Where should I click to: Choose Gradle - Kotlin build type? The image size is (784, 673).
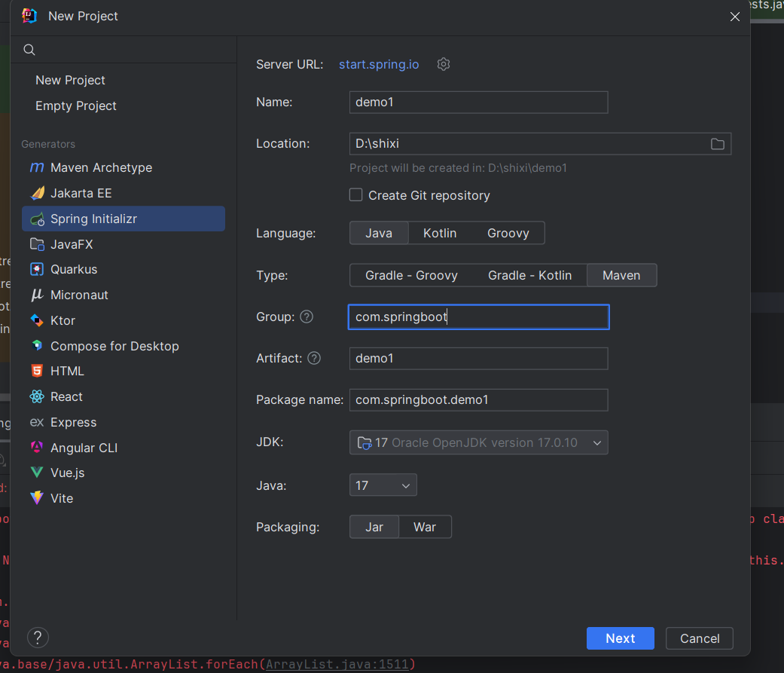[529, 275]
